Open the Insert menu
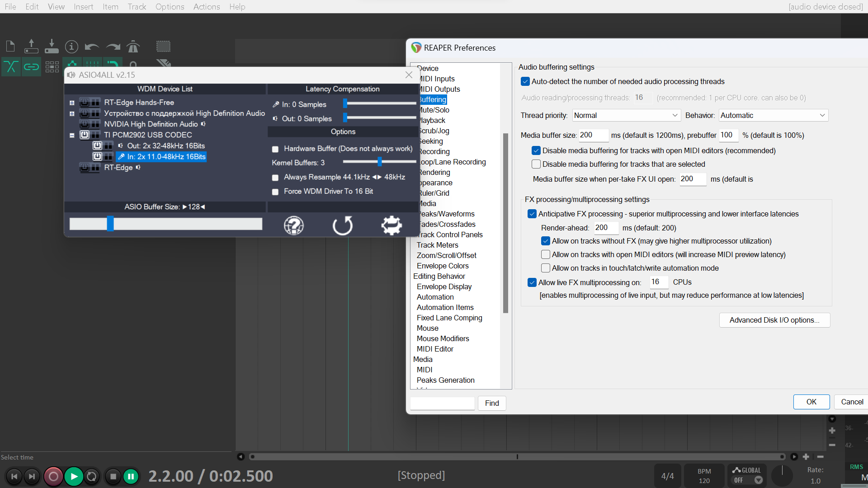Viewport: 868px width, 488px height. click(x=83, y=7)
